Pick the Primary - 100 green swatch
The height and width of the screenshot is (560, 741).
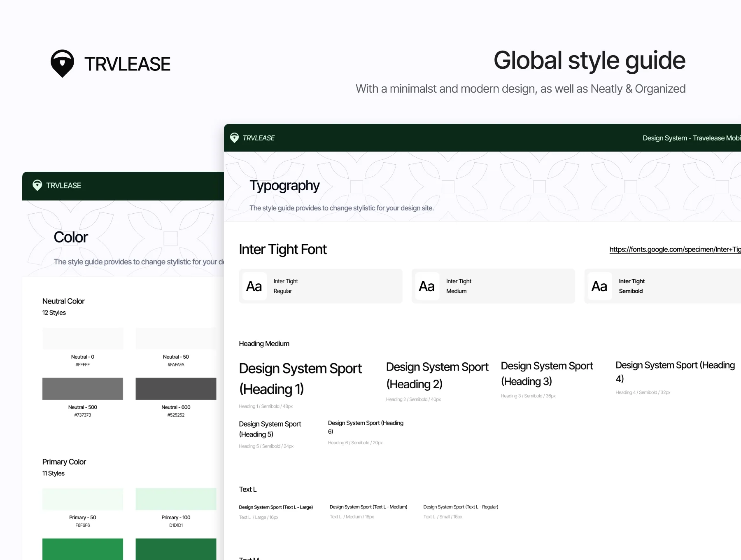point(176,499)
